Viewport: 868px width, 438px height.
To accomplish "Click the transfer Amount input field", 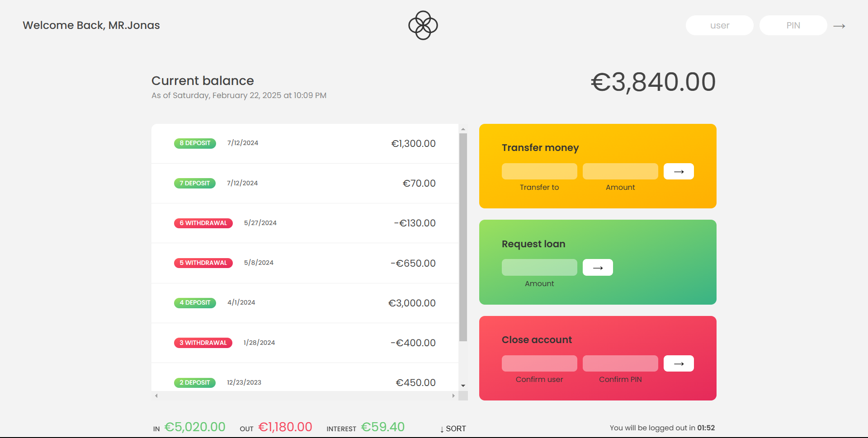I will tap(620, 171).
